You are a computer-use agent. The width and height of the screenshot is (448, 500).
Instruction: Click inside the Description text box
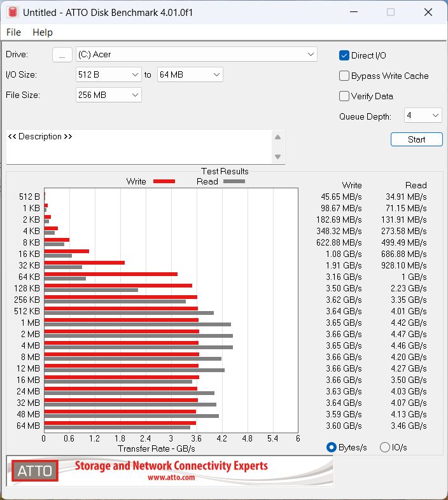tap(139, 147)
